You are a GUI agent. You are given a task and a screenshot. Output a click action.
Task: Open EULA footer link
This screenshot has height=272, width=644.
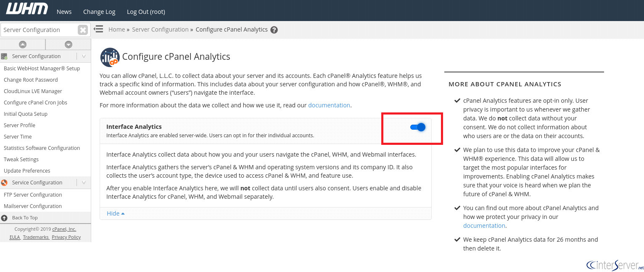tap(15, 237)
